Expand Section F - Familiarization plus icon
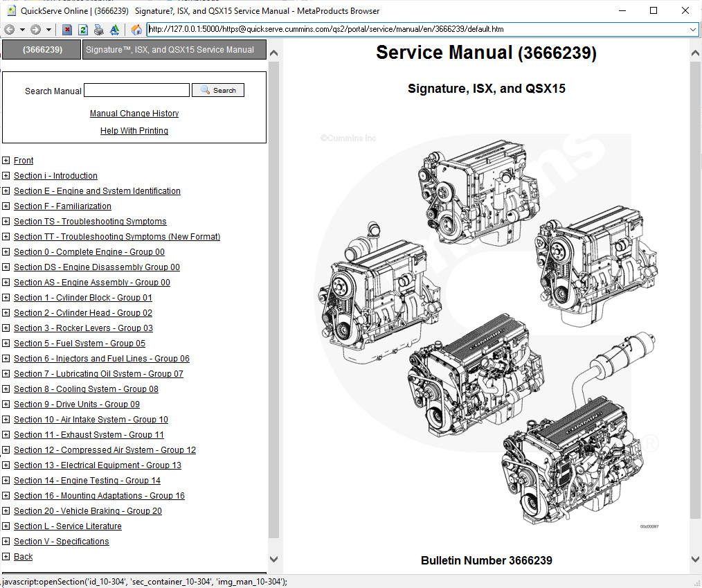 pos(6,206)
